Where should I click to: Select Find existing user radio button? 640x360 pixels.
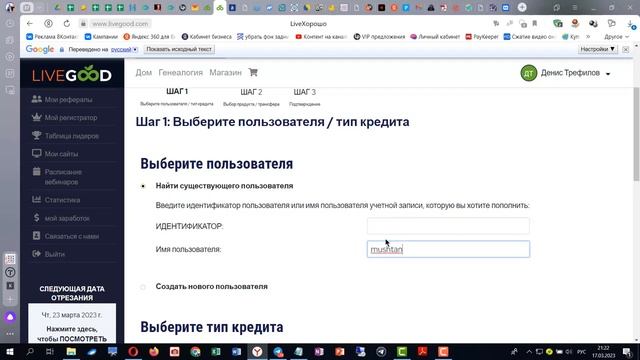point(143,186)
